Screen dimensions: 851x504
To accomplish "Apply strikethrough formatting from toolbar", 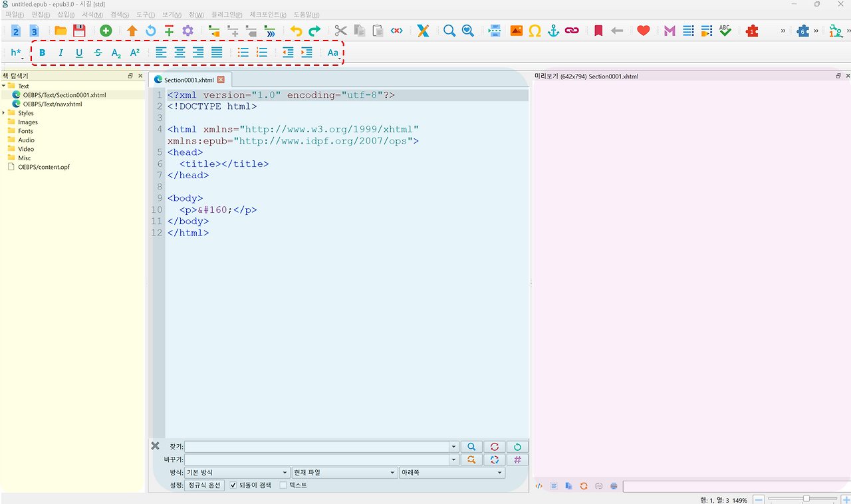I will [x=98, y=53].
